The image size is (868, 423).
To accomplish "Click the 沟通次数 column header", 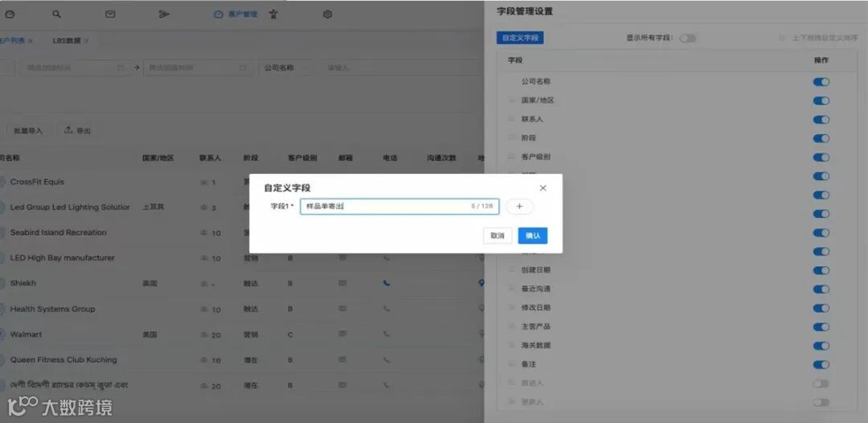I will [441, 158].
